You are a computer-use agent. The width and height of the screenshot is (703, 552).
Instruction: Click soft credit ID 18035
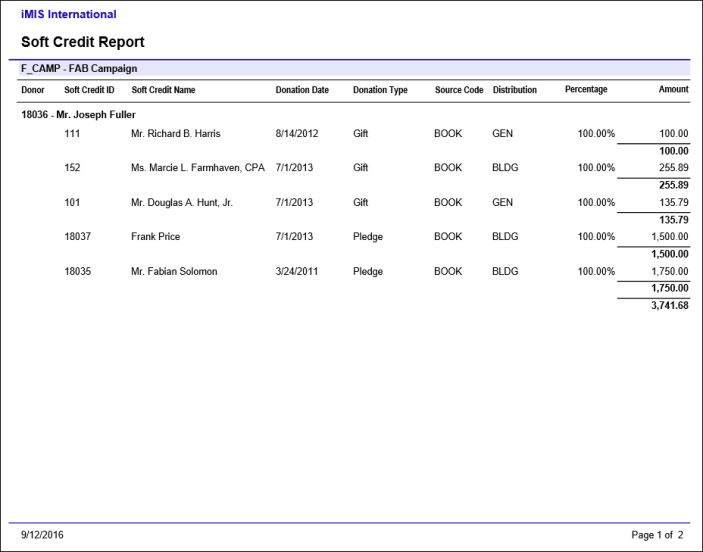[x=78, y=271]
